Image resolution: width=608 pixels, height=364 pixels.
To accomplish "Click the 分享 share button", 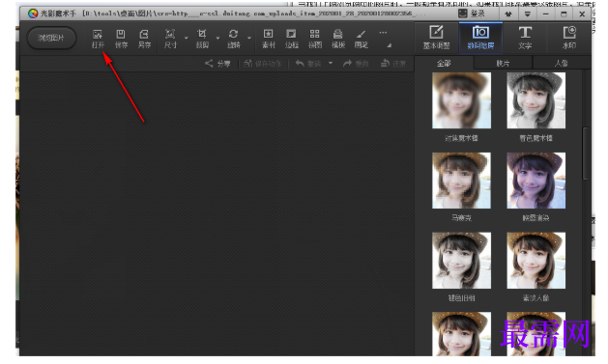I will [x=217, y=63].
